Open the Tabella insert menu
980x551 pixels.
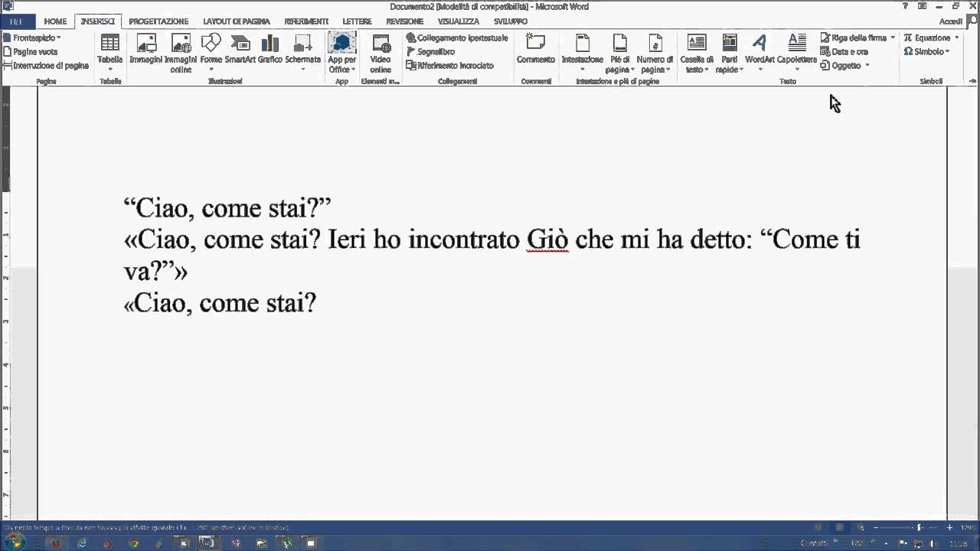coord(110,53)
